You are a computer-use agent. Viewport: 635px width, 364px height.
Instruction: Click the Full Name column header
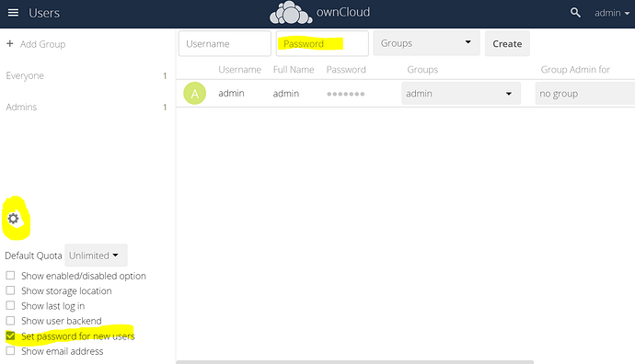tap(294, 70)
